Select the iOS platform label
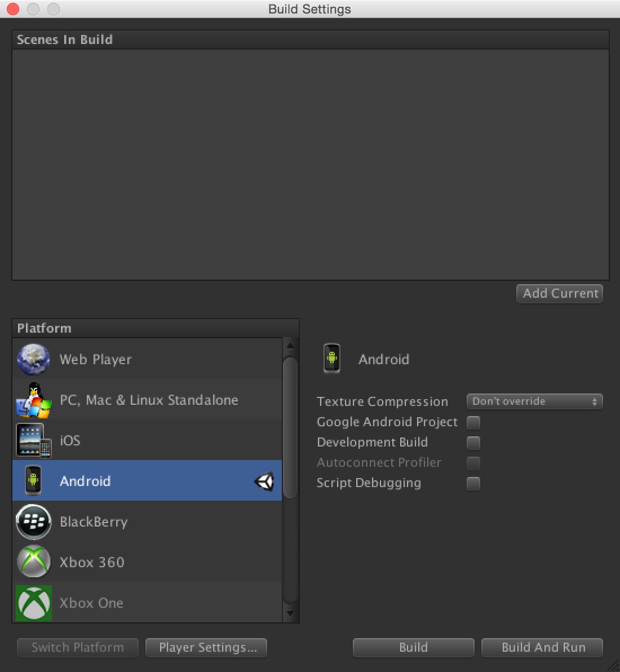 click(70, 440)
